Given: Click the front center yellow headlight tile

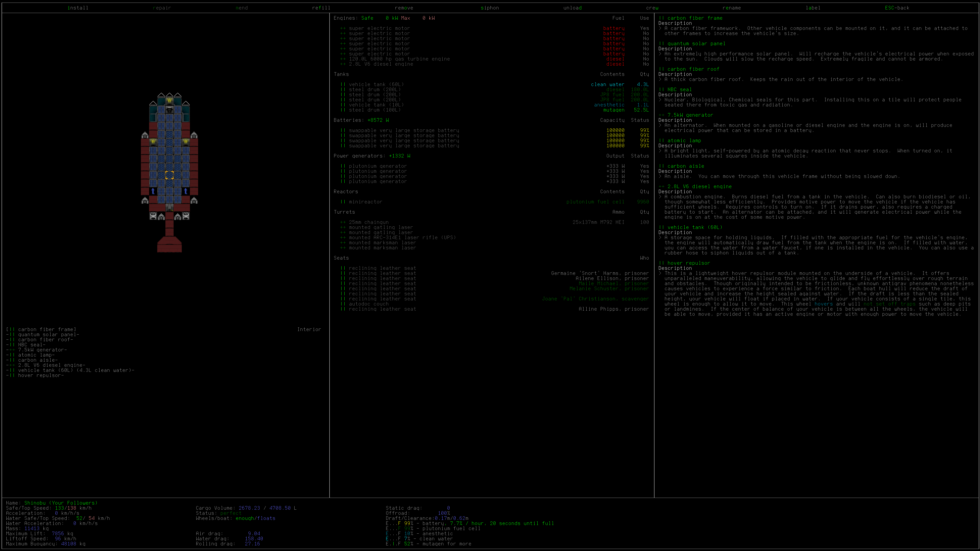Looking at the screenshot, I should click(169, 101).
